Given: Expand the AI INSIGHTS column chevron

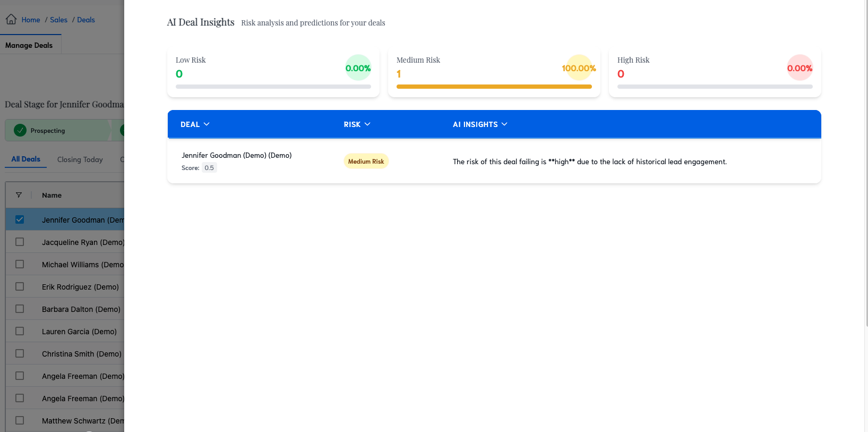Looking at the screenshot, I should coord(504,124).
